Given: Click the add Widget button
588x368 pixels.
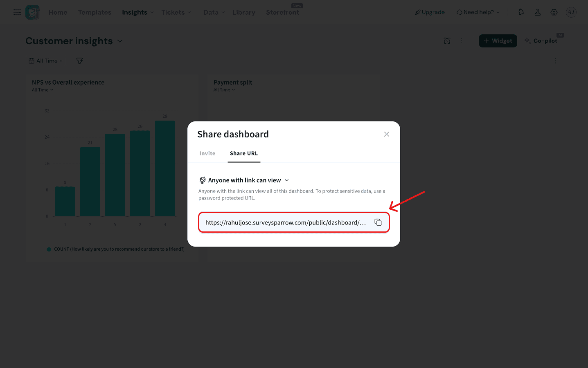Looking at the screenshot, I should click(x=498, y=41).
